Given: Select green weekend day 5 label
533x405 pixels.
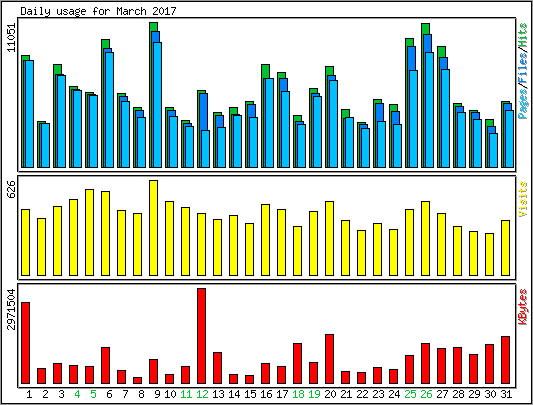Looking at the screenshot, I should pyautogui.click(x=93, y=394).
